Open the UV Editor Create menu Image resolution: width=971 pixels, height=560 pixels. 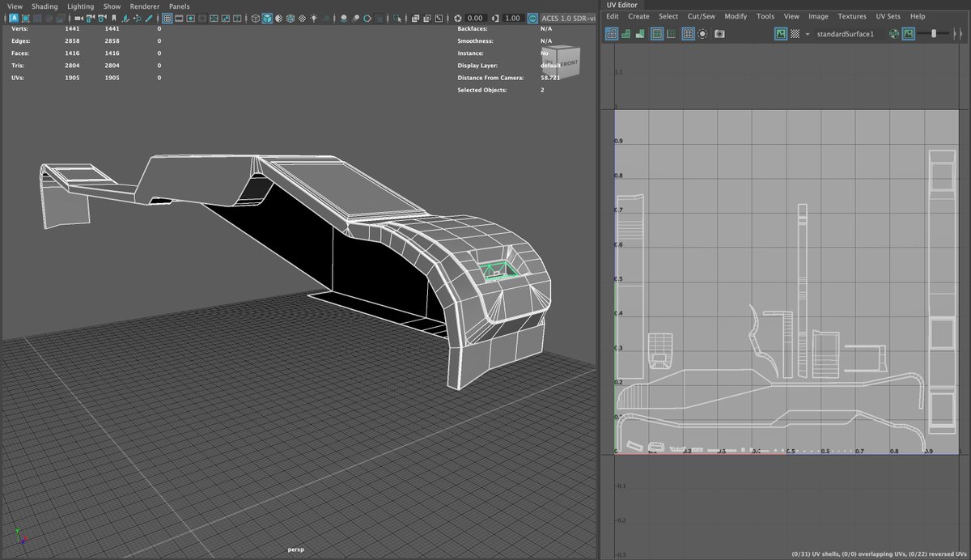638,16
